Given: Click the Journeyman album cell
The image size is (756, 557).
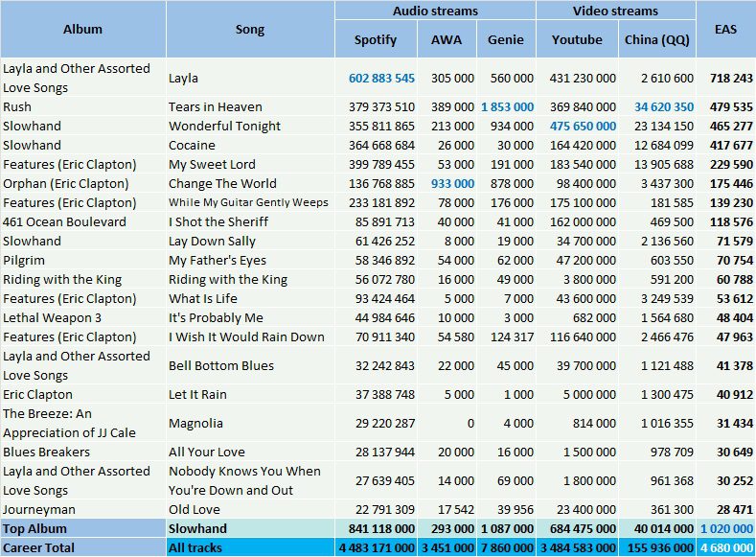Looking at the screenshot, I should click(83, 509).
